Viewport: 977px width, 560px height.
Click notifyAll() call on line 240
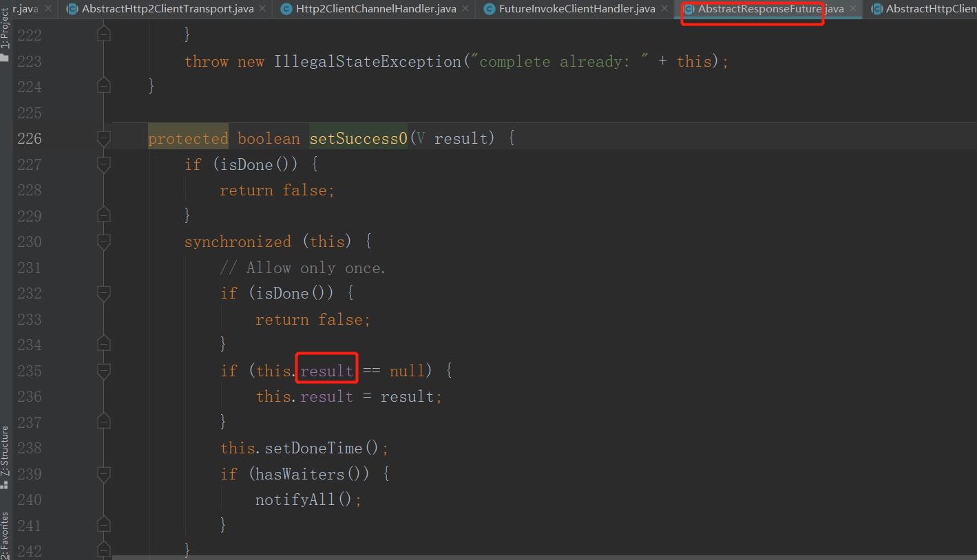(x=304, y=500)
